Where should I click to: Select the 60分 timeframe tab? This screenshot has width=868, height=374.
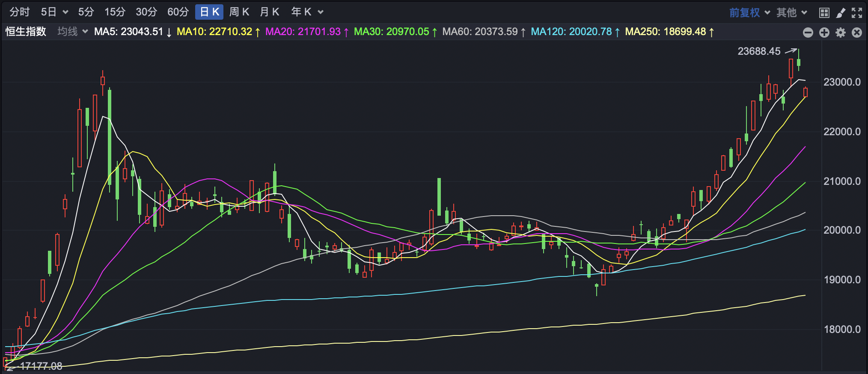tap(178, 12)
